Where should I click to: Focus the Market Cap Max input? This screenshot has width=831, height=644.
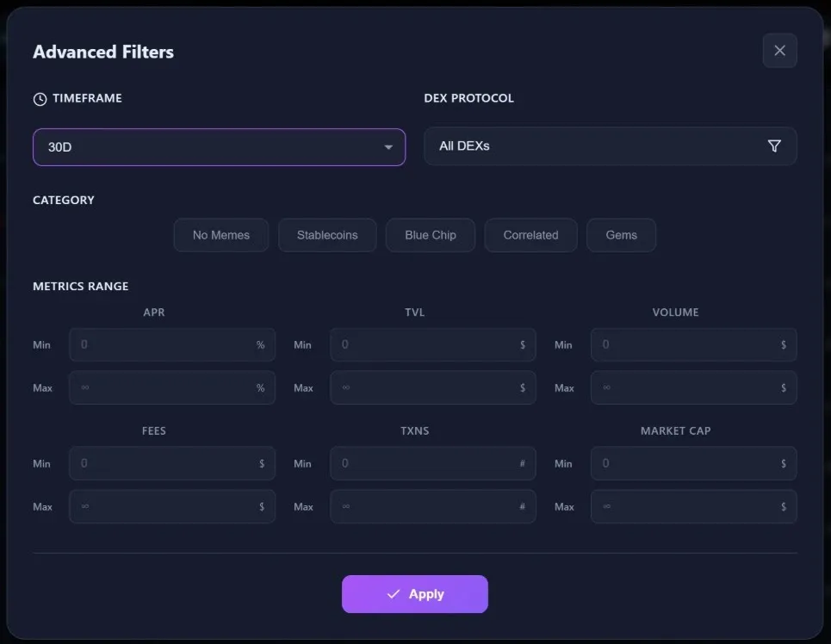click(x=694, y=506)
